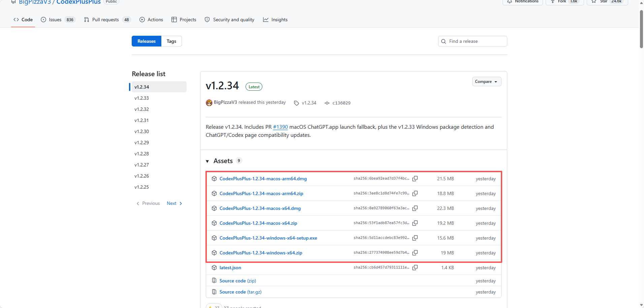Click Previous in release list pagination
Screen dimensions: 644x308
(x=148, y=203)
